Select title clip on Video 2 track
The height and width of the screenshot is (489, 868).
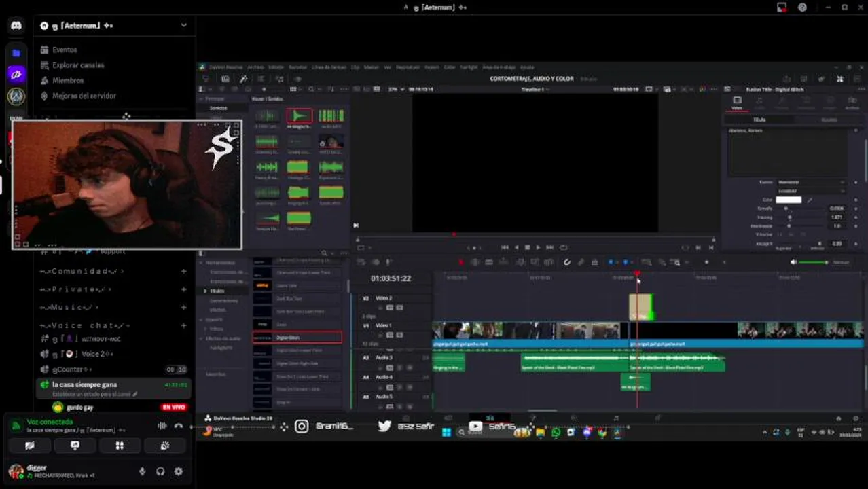pos(641,307)
